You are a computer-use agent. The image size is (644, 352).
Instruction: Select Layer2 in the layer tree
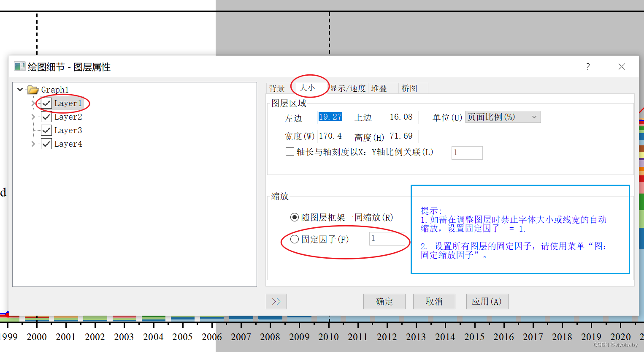tap(68, 117)
